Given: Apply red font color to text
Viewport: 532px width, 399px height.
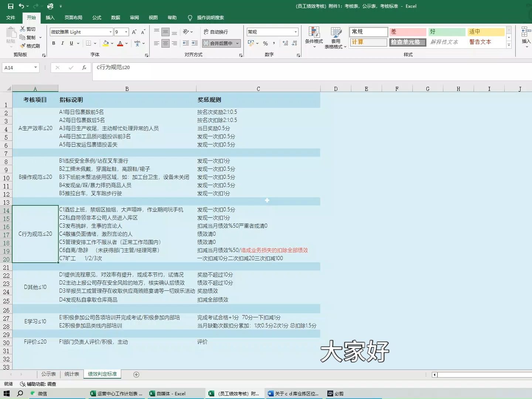Looking at the screenshot, I should (x=120, y=43).
